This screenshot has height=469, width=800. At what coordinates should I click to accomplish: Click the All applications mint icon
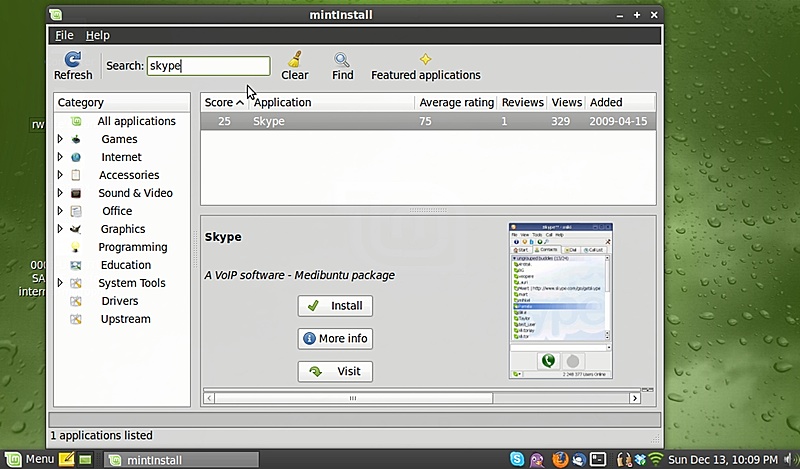[76, 121]
